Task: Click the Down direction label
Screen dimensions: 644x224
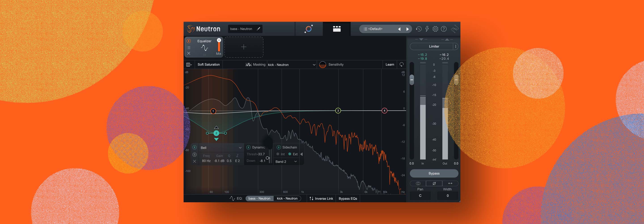Action: (251, 161)
